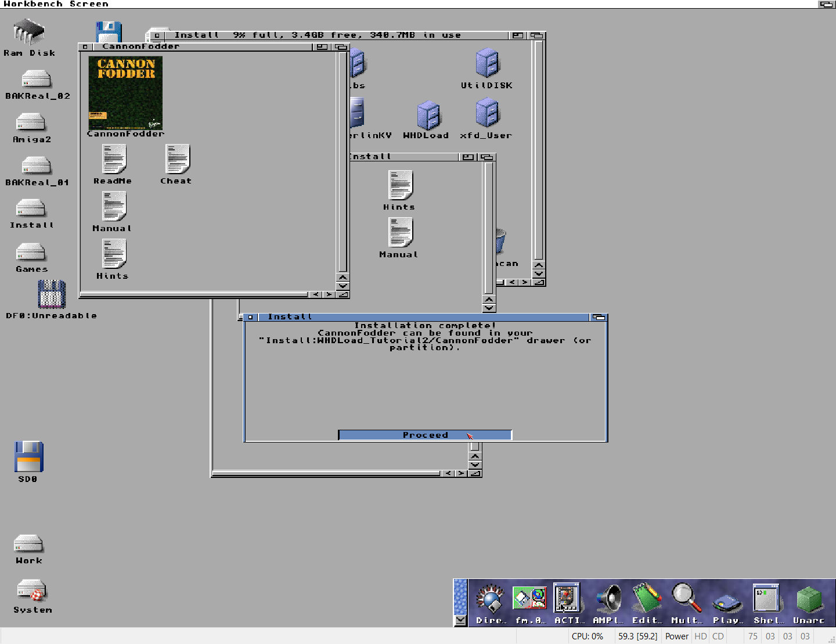The height and width of the screenshot is (644, 836).
Task: Click CannonFodder window vertical scrollbar
Action: pos(343,162)
